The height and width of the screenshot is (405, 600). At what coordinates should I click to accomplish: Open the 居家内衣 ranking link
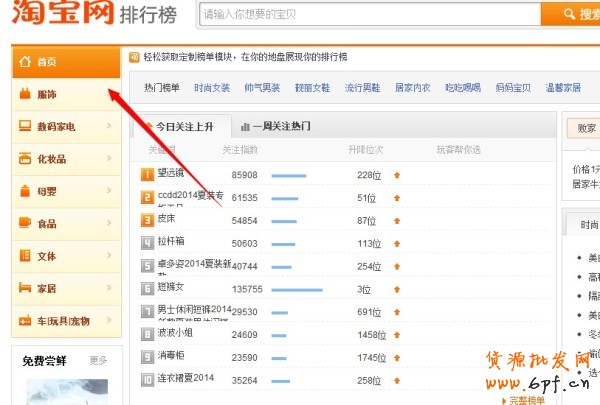413,87
